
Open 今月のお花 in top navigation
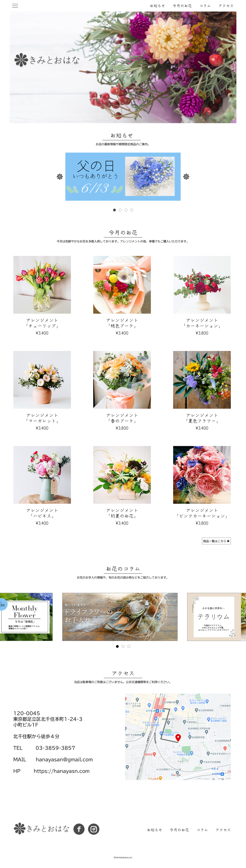pyautogui.click(x=182, y=6)
